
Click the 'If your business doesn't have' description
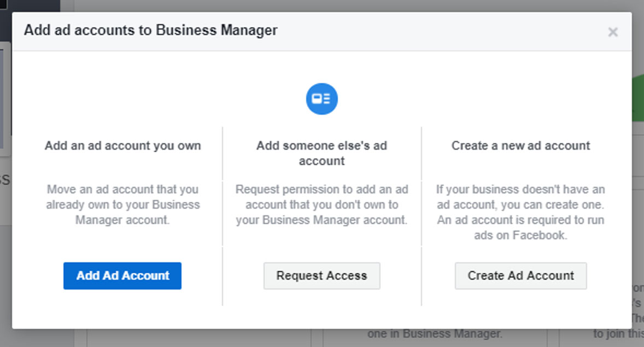coord(520,213)
